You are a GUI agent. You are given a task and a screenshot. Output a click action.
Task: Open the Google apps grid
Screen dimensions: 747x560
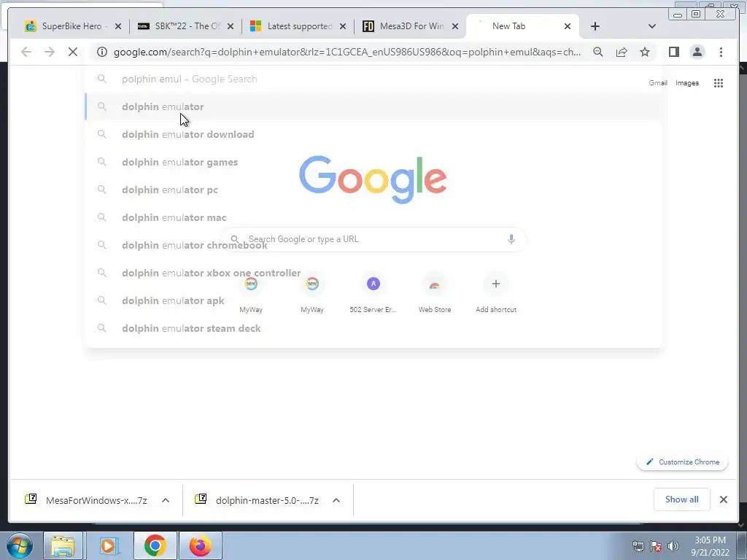point(719,83)
